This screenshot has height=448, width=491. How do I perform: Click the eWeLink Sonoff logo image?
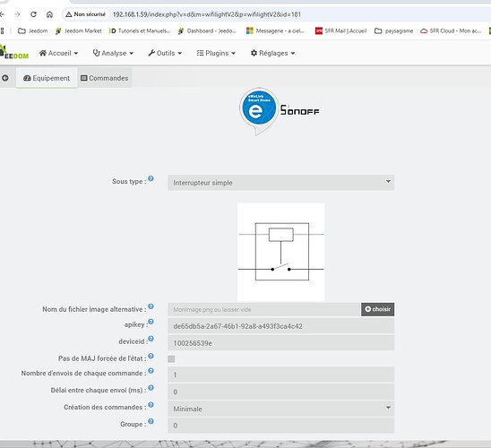tap(280, 111)
